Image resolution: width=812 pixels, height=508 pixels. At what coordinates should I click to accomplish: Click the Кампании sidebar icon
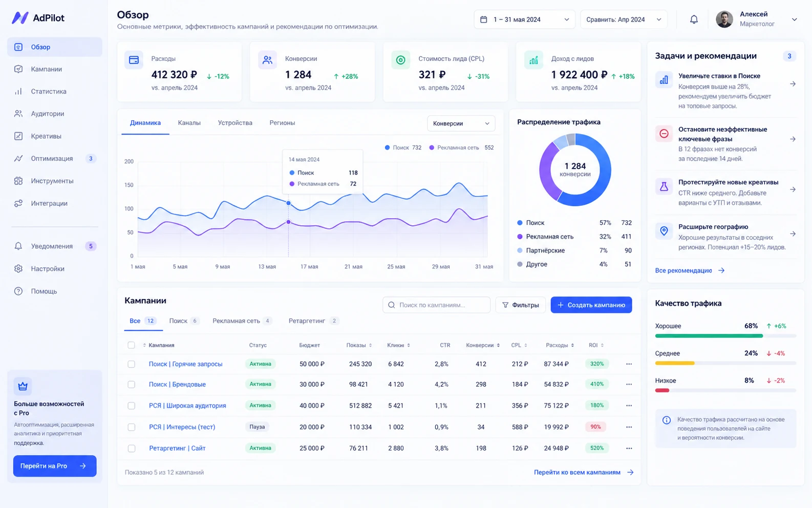coord(18,69)
